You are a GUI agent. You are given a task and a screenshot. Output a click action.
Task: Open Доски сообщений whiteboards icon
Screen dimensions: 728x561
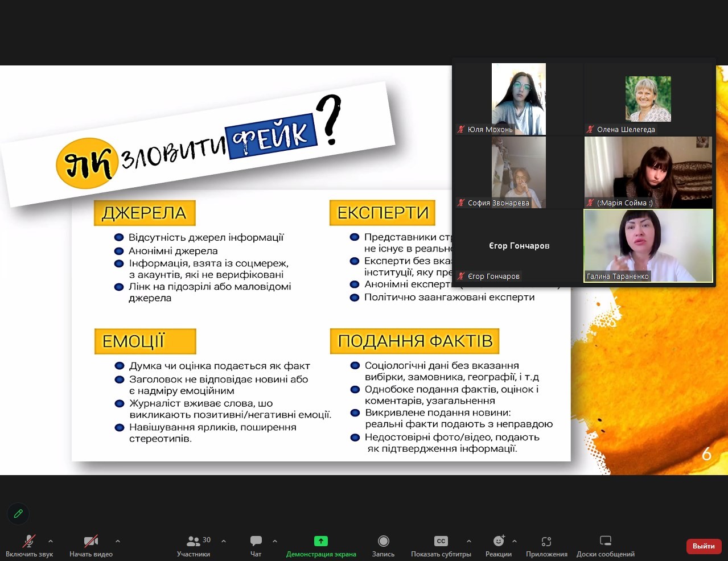pyautogui.click(x=606, y=541)
